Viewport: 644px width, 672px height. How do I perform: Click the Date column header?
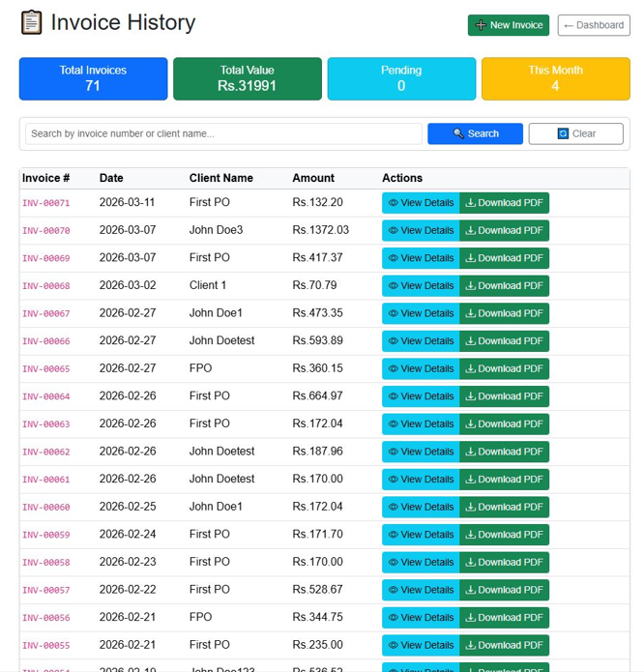111,178
